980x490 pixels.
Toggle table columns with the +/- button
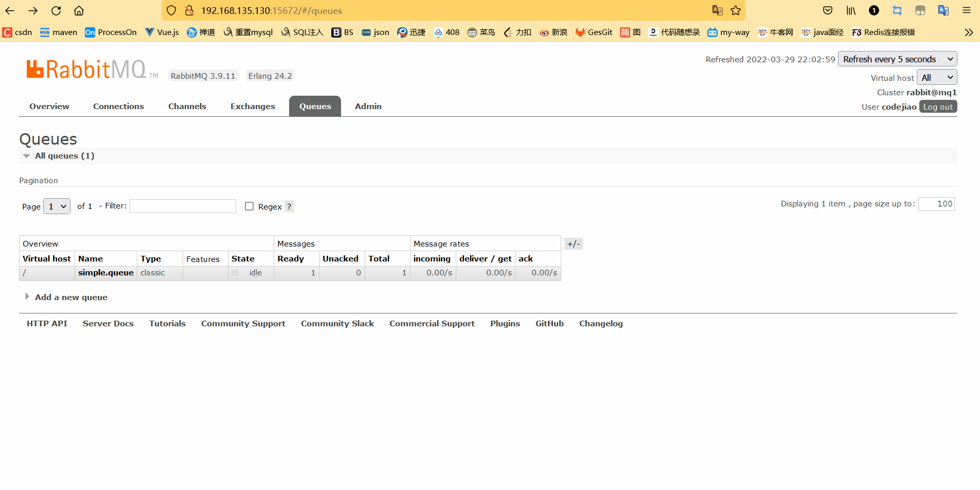click(574, 244)
